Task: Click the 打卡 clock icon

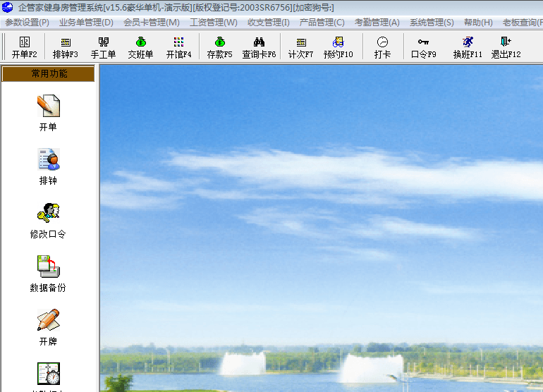Action: coord(382,47)
